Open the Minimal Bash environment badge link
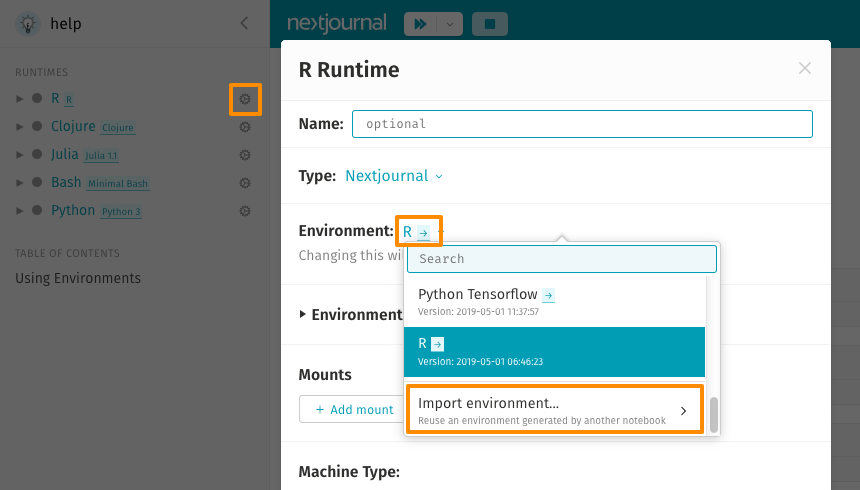The height and width of the screenshot is (490, 860). (118, 184)
